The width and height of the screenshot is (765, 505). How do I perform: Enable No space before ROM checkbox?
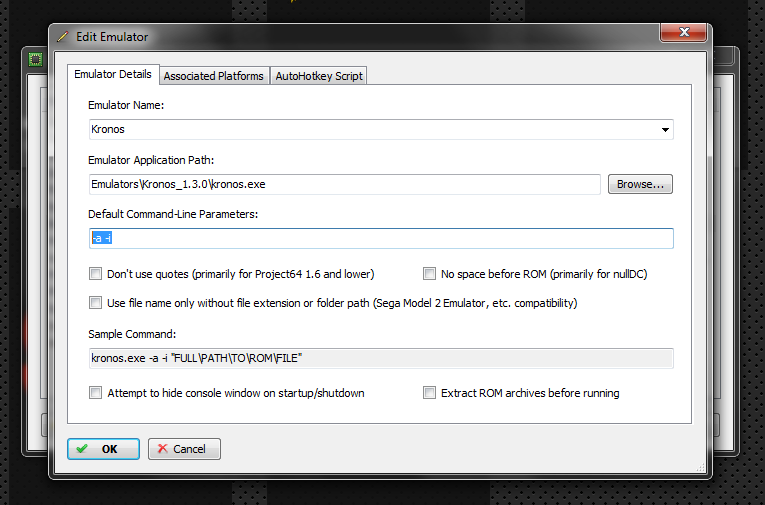(429, 274)
